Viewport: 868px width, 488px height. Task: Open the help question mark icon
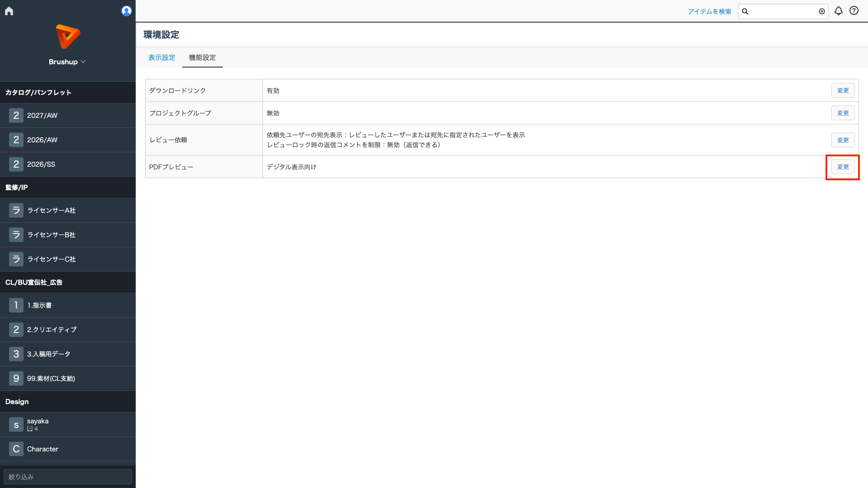tap(854, 11)
